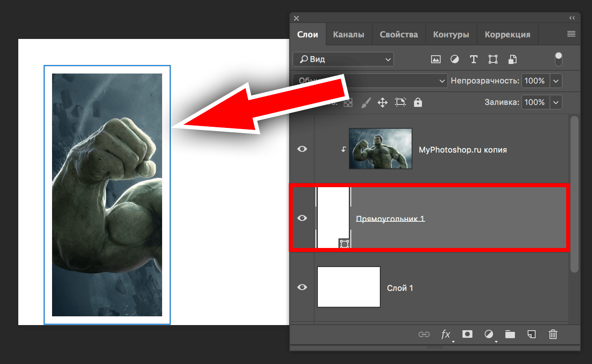Click the pixel layer filter icon

pos(436,59)
